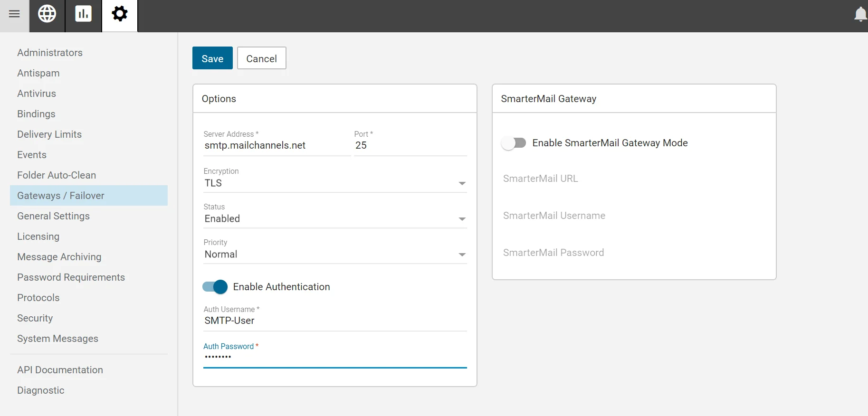Click the Save button
The image size is (868, 416).
(x=212, y=58)
